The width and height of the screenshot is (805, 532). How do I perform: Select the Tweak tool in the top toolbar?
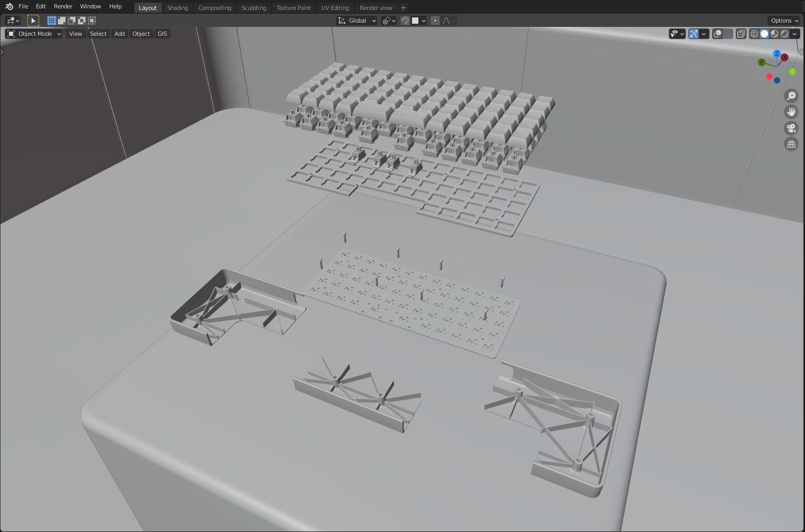coord(34,21)
